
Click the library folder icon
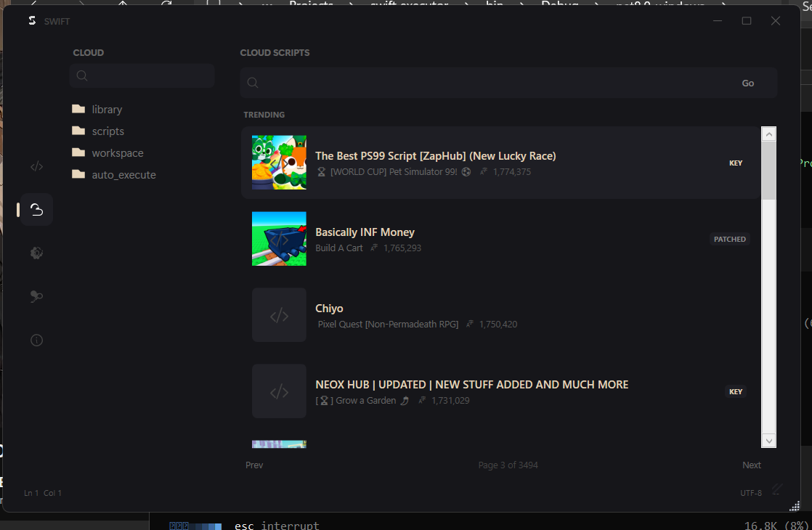(x=78, y=109)
